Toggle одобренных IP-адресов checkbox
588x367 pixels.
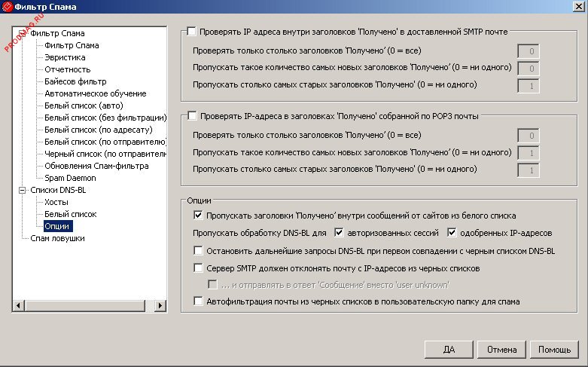tap(452, 232)
